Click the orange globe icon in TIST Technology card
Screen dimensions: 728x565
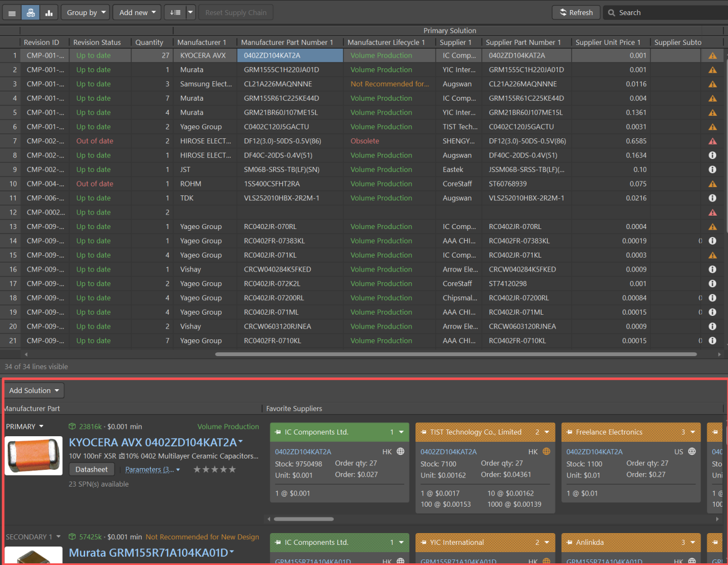pos(546,451)
